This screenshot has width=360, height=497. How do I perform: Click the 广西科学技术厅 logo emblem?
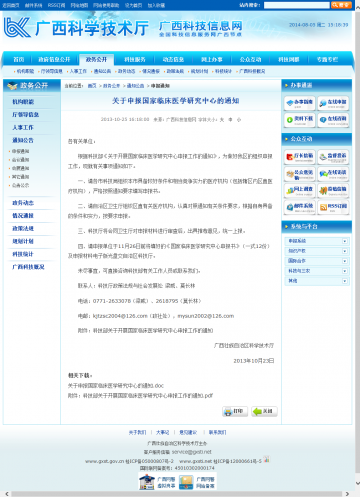click(x=17, y=27)
